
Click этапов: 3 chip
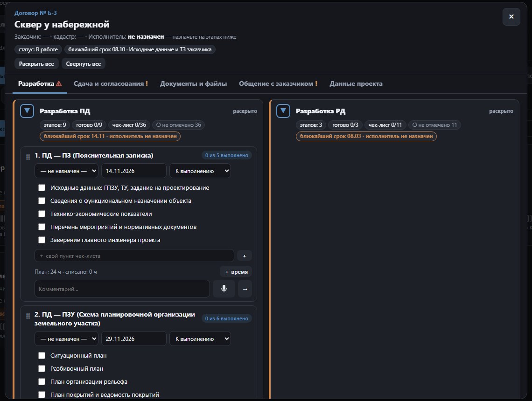click(x=311, y=125)
